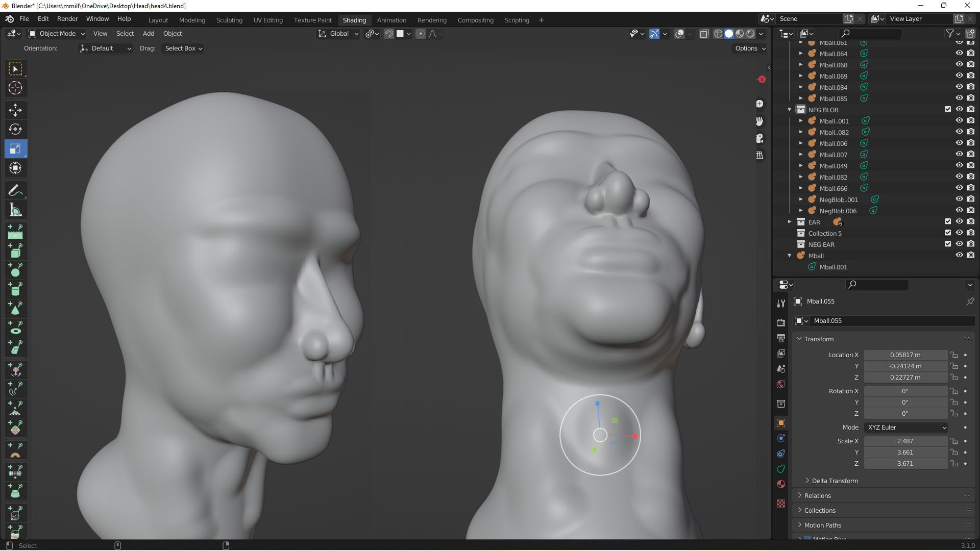Screen dimensions: 980x551
Task: Uncheck the NEG BLOB collection checkbox
Action: 948,109
